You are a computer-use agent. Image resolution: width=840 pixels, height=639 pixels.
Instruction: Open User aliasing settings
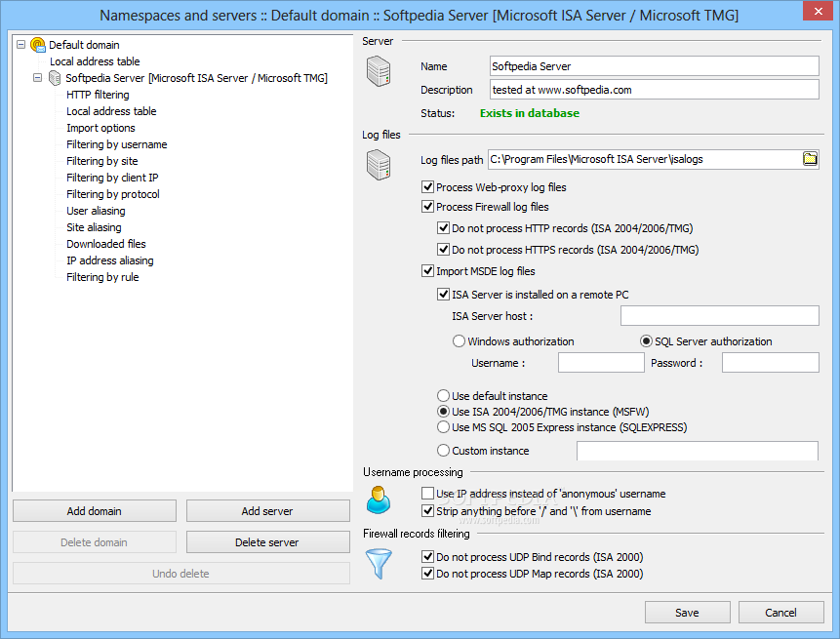click(x=96, y=211)
